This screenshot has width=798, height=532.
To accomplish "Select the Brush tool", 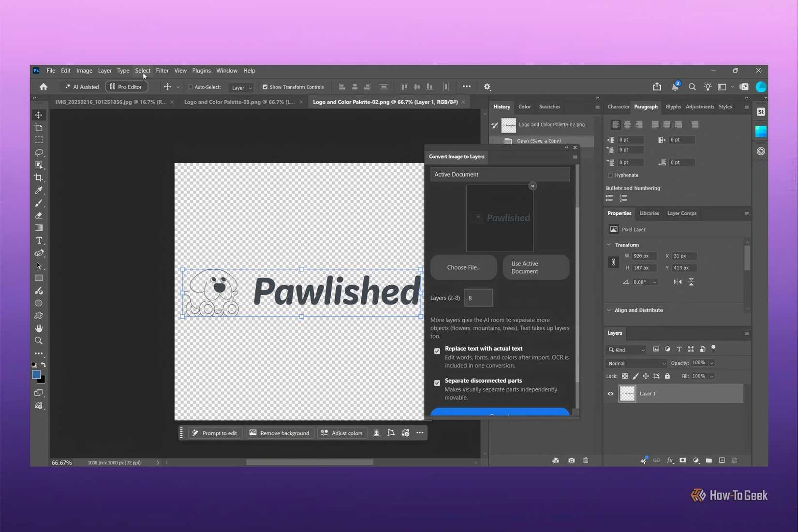I will pos(39,203).
